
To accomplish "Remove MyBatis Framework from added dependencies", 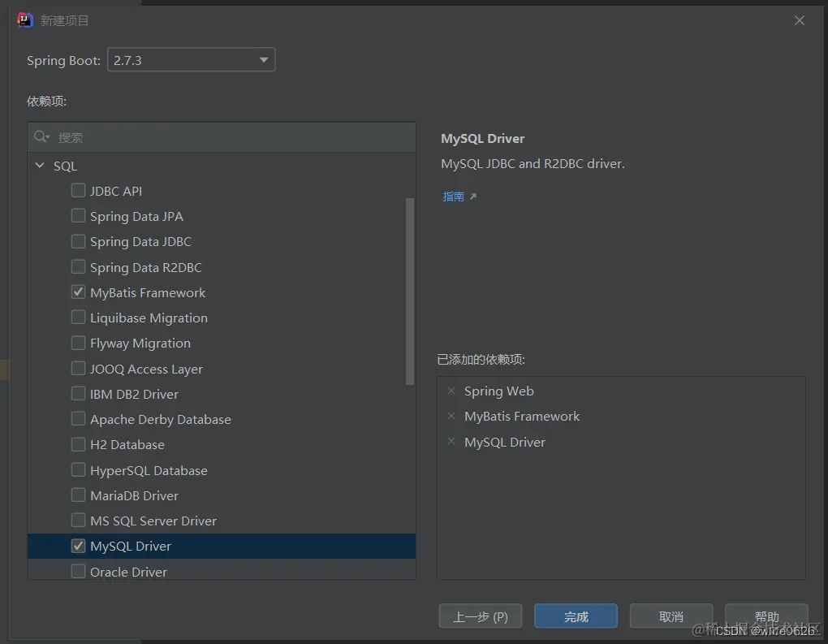I will click(x=451, y=417).
